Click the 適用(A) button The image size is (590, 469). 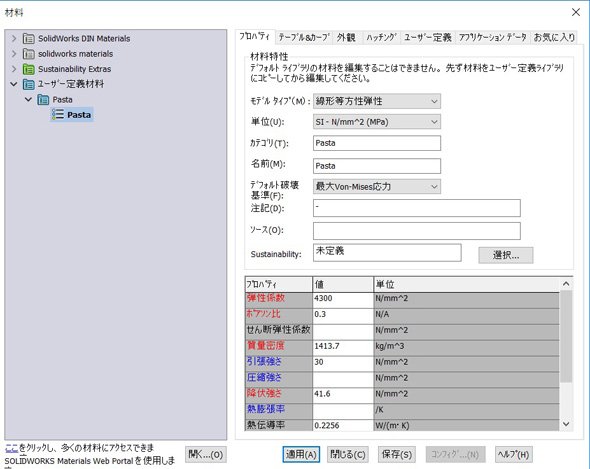pyautogui.click(x=301, y=454)
